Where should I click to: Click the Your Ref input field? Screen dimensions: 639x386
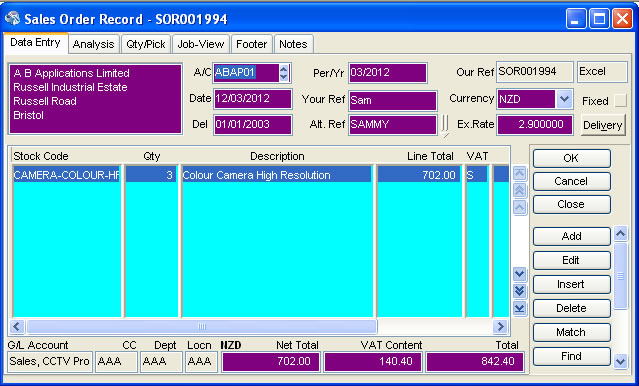coord(392,100)
